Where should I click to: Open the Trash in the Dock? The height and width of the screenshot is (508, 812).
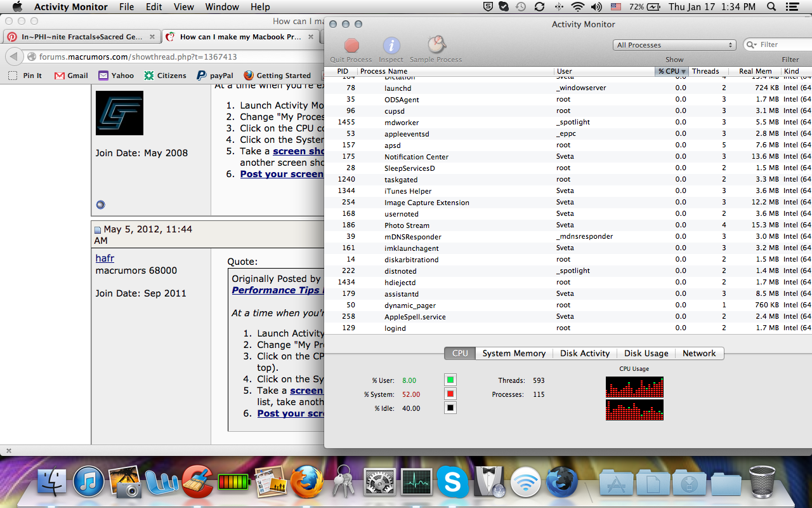coord(762,482)
